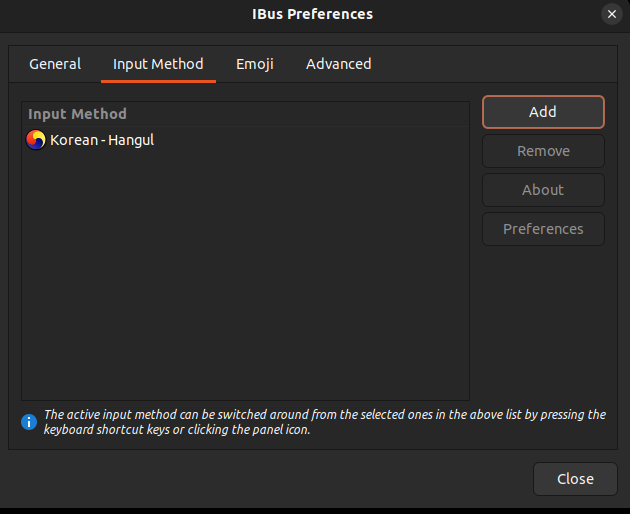The width and height of the screenshot is (630, 514).
Task: Click the blue info icon
Action: click(29, 422)
